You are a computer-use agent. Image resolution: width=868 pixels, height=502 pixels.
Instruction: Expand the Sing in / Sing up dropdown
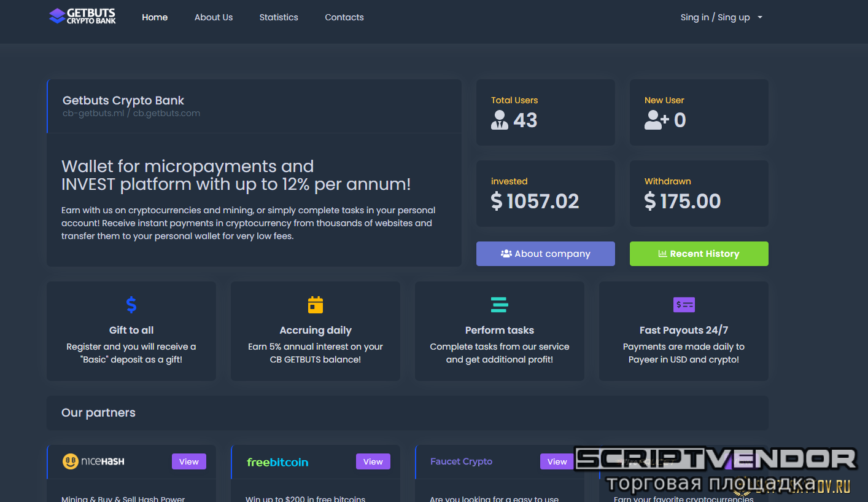pos(721,17)
